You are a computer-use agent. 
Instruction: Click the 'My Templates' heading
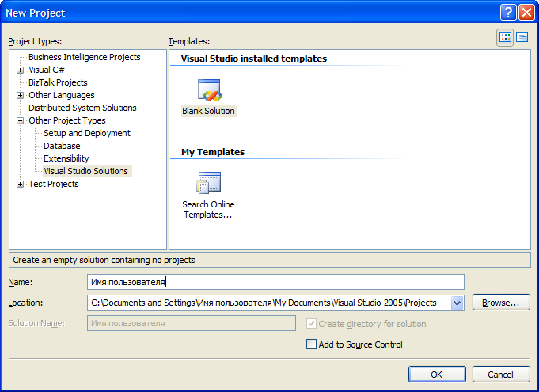pos(213,152)
